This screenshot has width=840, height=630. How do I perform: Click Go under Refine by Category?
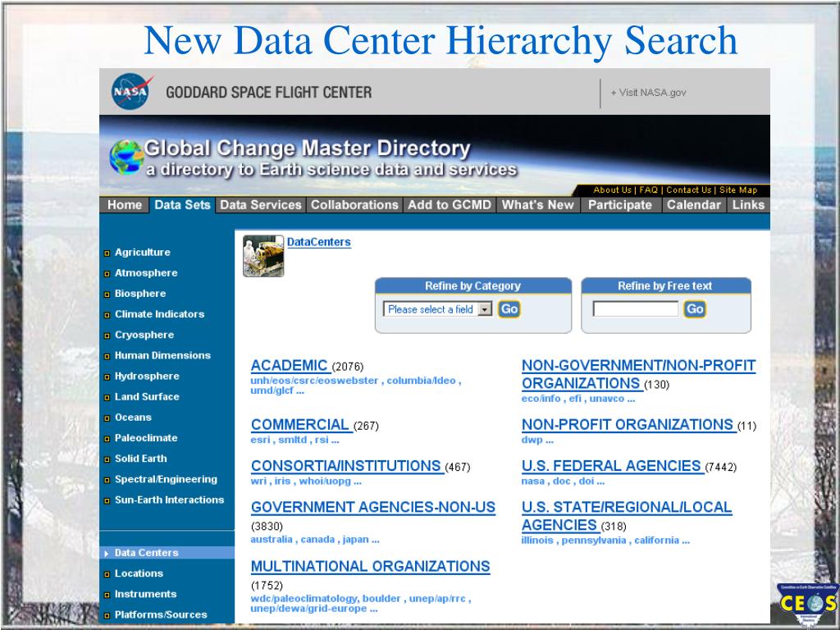point(509,309)
